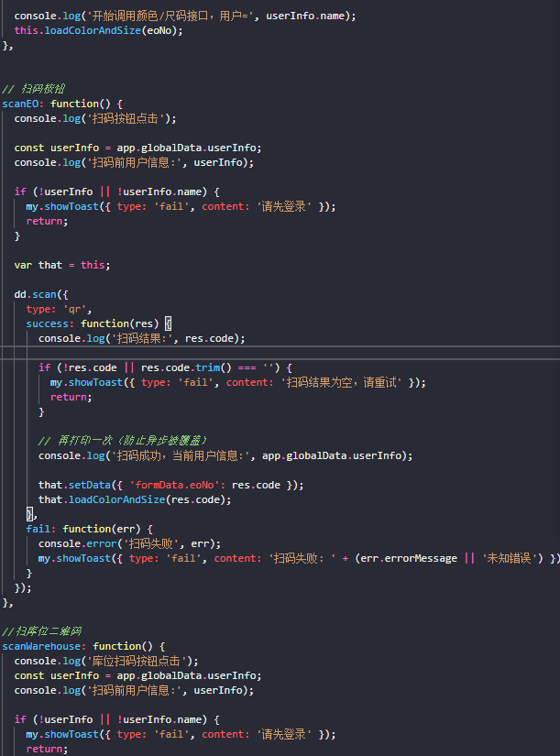Click the '未知错误' string

(x=509, y=558)
